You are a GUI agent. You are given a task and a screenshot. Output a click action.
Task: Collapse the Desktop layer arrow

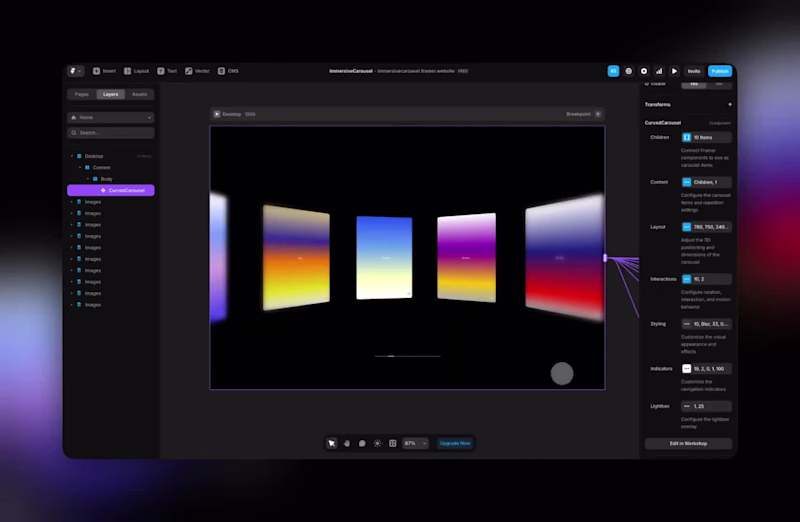[72, 156]
